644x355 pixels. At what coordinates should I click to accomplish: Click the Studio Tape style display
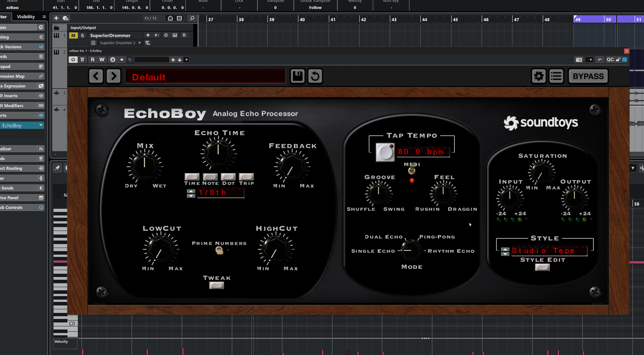point(549,250)
